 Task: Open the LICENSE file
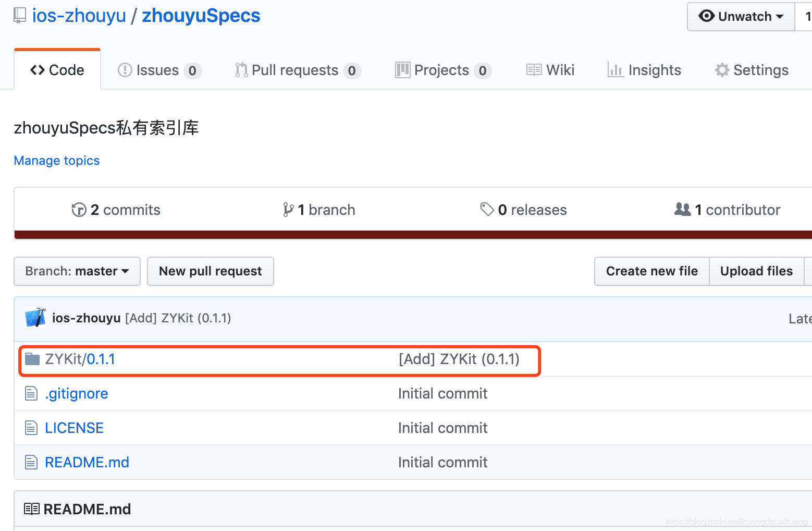[x=75, y=428]
